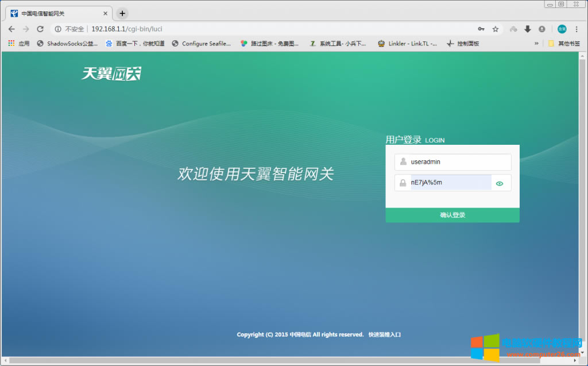Close the 中国电信智能网关 tab
This screenshot has width=588, height=366.
[106, 14]
